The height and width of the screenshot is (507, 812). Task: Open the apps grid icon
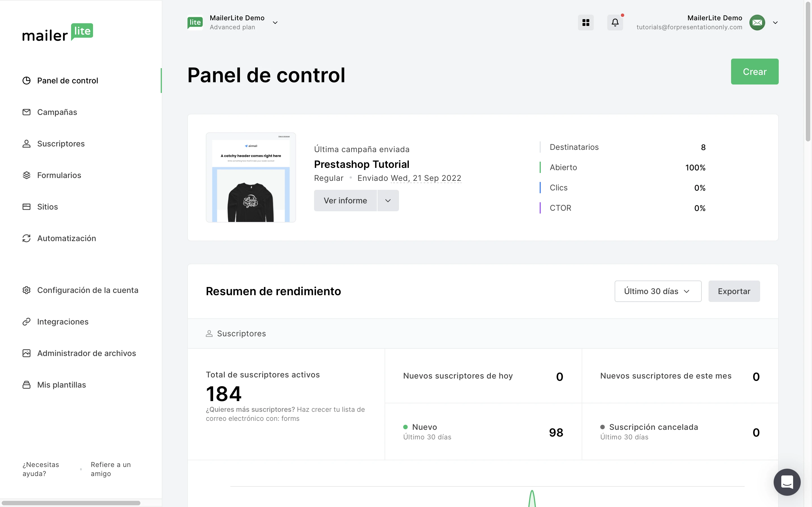(586, 23)
